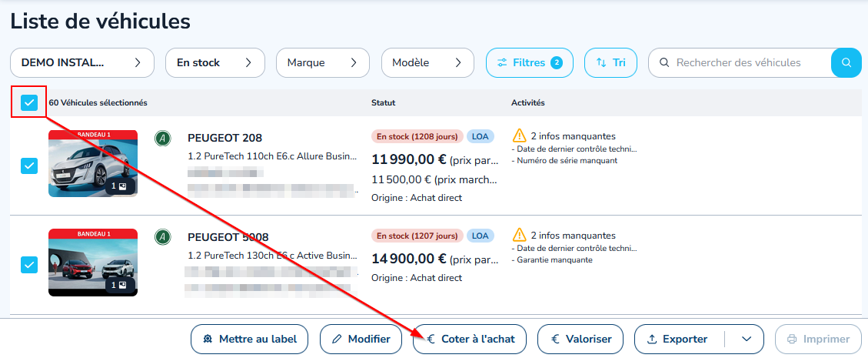868x358 pixels.
Task: Open the PEUGEOT 208 title
Action: (x=224, y=138)
